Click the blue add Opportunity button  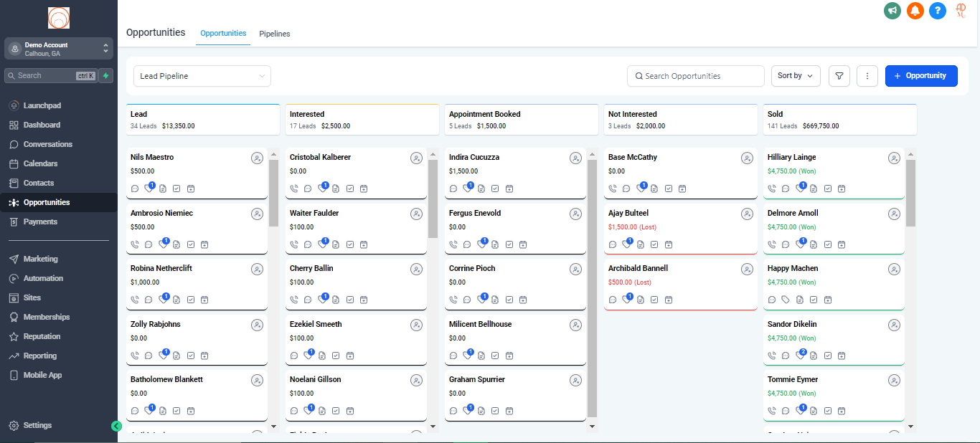coord(921,76)
